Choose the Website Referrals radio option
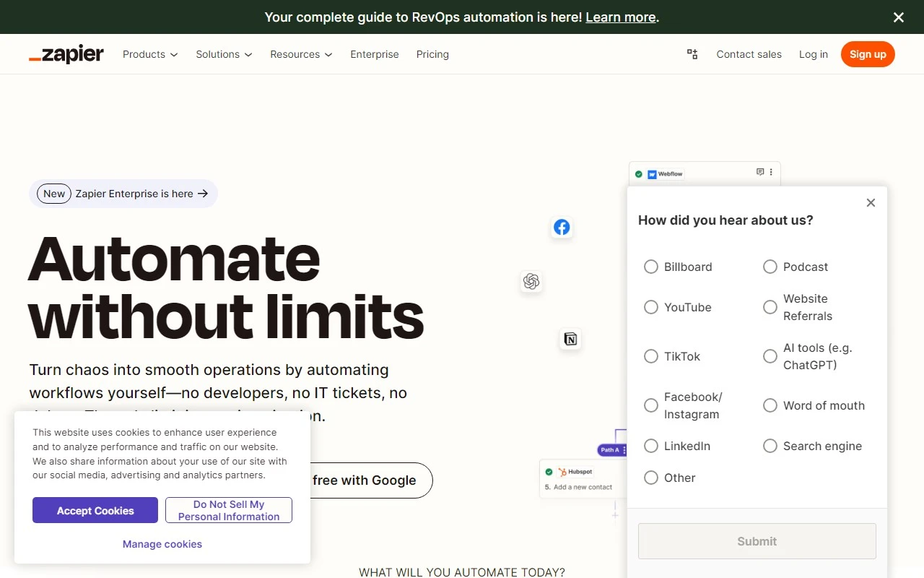Screen dimensions: 924x578 tap(770, 307)
